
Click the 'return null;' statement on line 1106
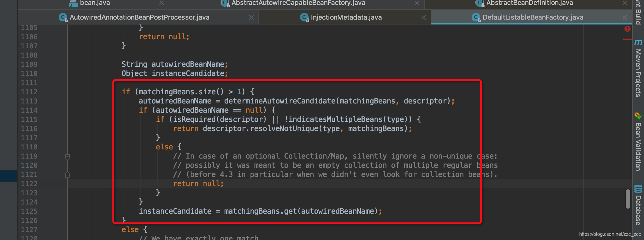pyautogui.click(x=164, y=37)
